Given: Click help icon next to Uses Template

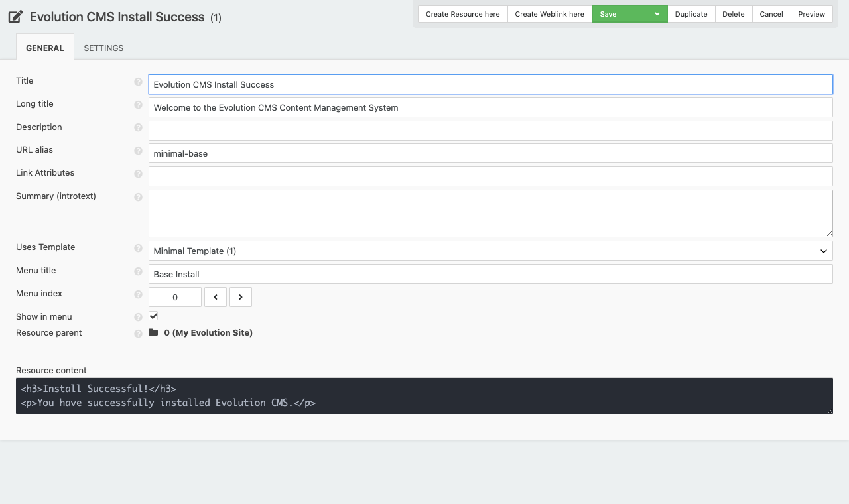Looking at the screenshot, I should (138, 248).
